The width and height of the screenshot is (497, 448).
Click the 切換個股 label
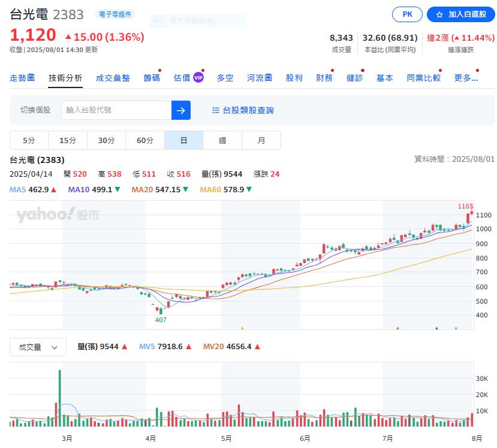pyautogui.click(x=35, y=110)
